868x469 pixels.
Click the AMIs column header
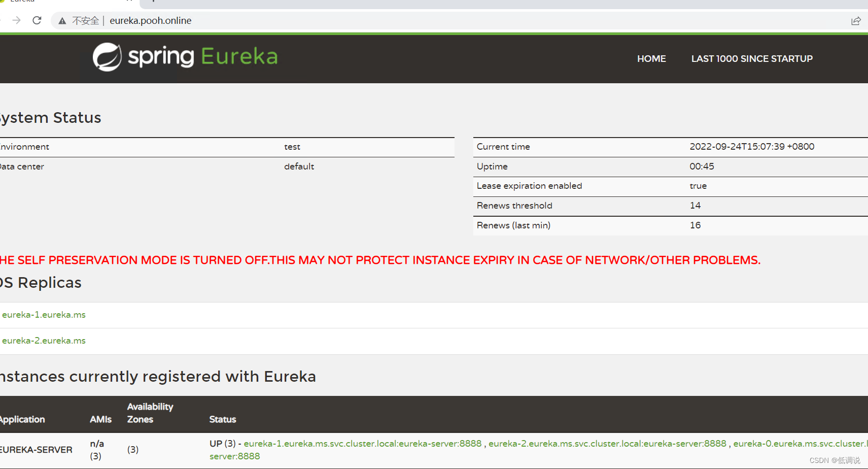(x=100, y=419)
